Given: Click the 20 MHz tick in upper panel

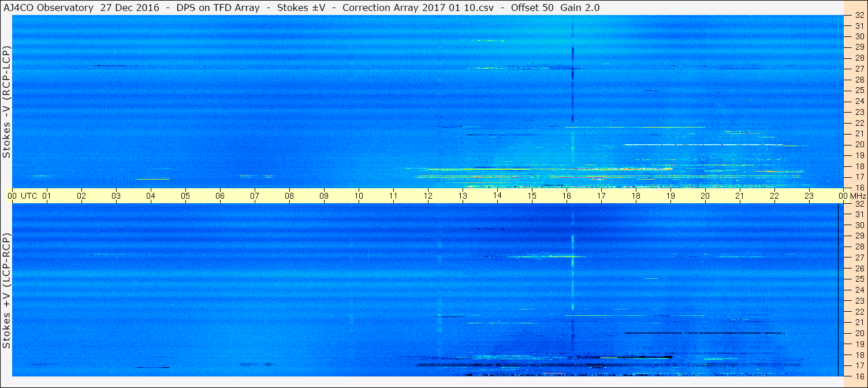Looking at the screenshot, I should point(859,144).
